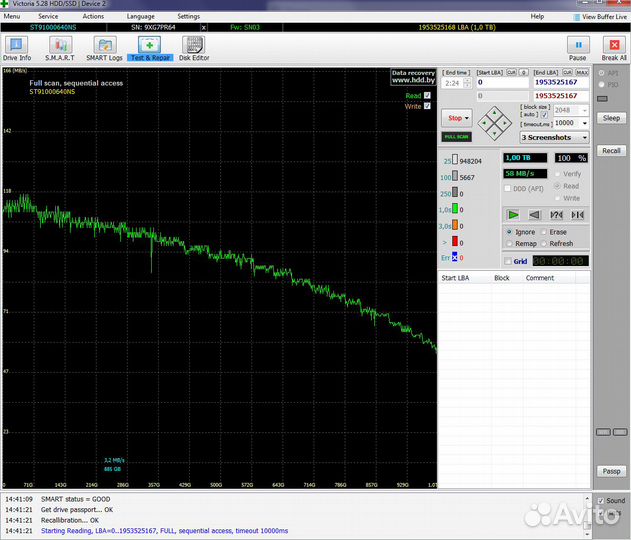Open the Language menu
This screenshot has height=540, width=631.
tap(141, 17)
